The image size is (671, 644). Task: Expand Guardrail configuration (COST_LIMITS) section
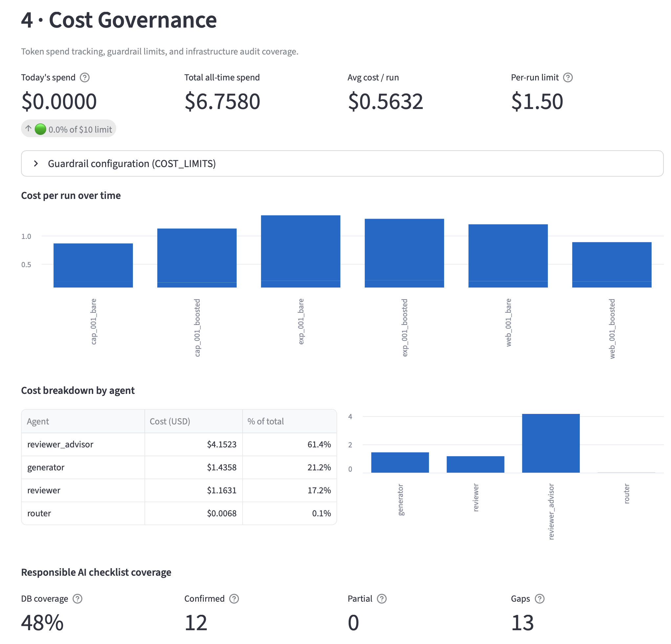[x=342, y=163]
